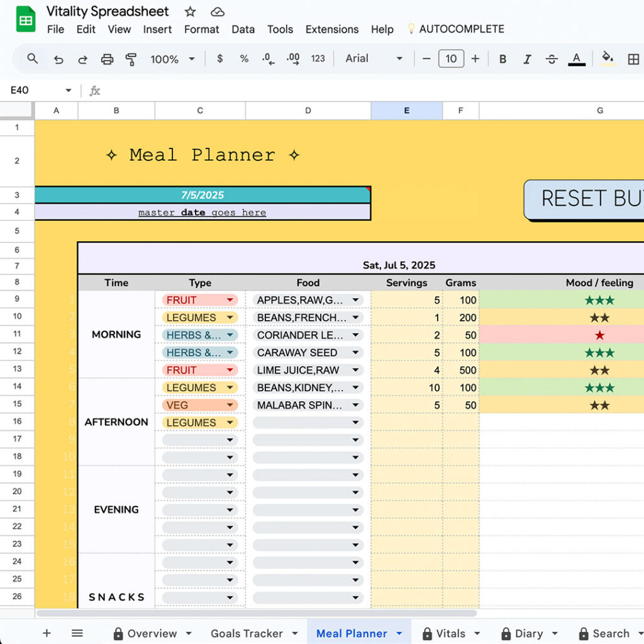Click the font size 10 field

pyautogui.click(x=451, y=58)
